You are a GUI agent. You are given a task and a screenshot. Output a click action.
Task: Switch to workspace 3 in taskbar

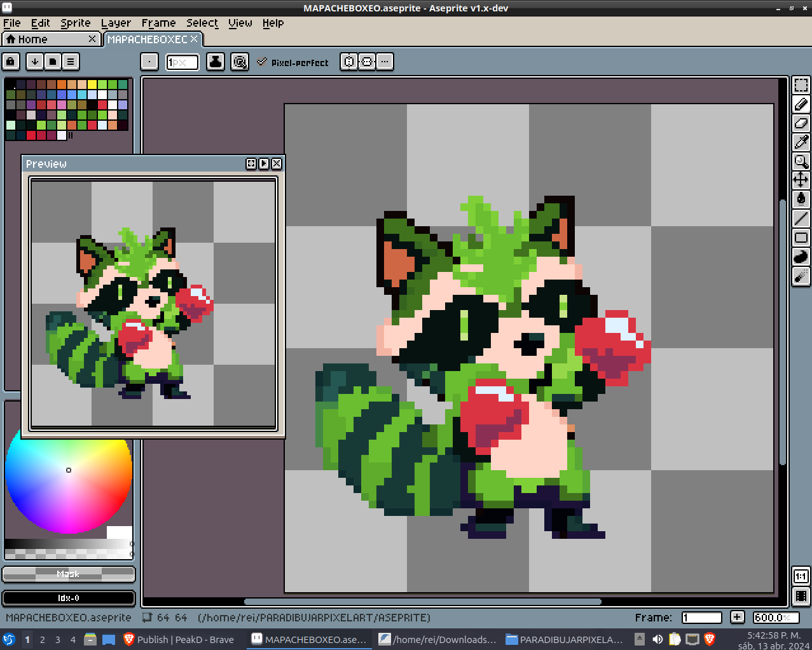pyautogui.click(x=58, y=640)
